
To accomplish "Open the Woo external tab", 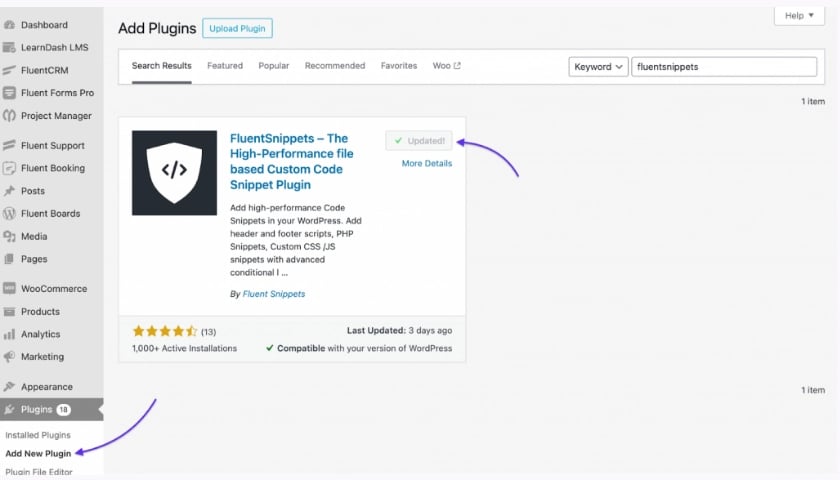I will point(446,66).
